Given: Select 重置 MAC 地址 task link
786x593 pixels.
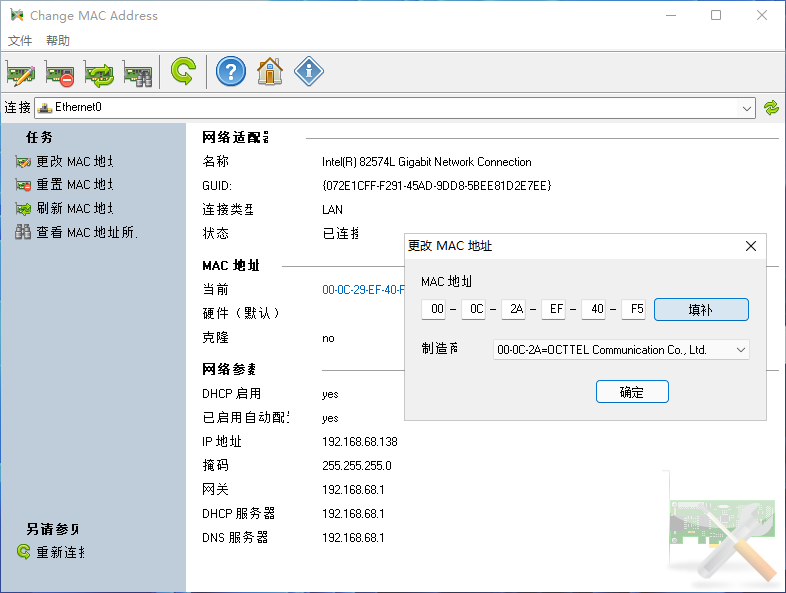Looking at the screenshot, I should (75, 184).
